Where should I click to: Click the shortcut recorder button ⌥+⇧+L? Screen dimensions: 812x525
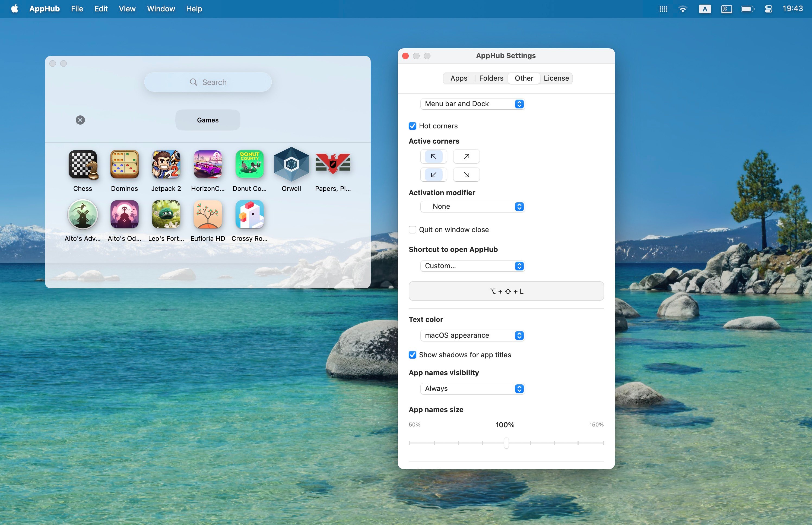pos(506,291)
